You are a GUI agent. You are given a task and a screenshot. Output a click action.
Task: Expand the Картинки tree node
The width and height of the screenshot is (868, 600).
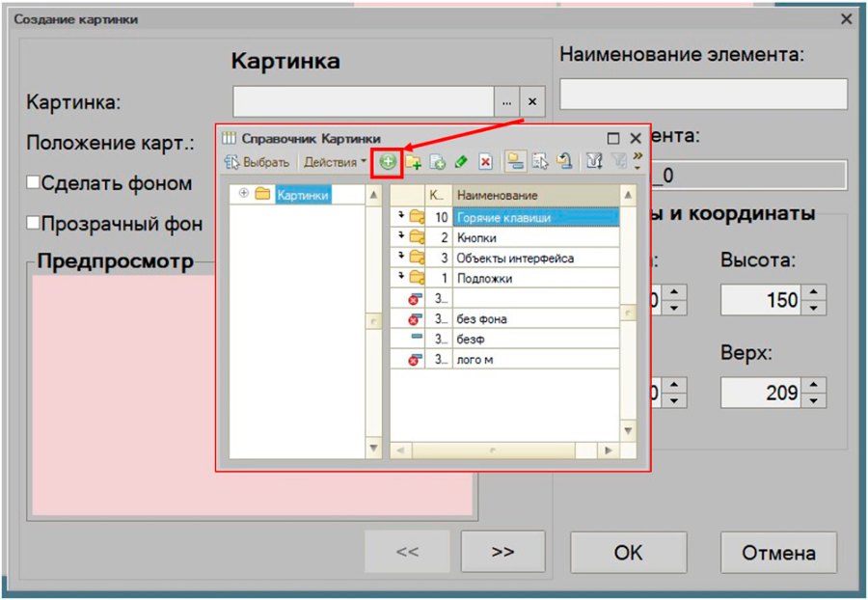click(243, 194)
